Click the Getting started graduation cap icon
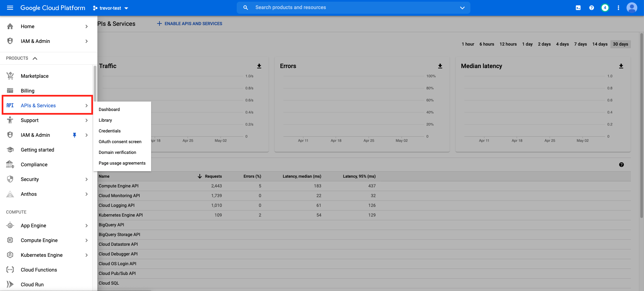The image size is (644, 291). pos(10,150)
